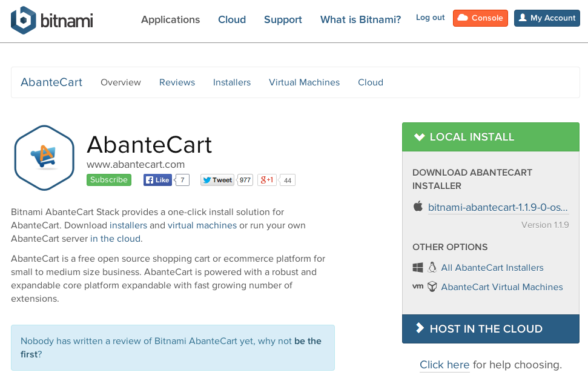The height and width of the screenshot is (378, 588).
Task: Open the Support menu
Action: [283, 19]
